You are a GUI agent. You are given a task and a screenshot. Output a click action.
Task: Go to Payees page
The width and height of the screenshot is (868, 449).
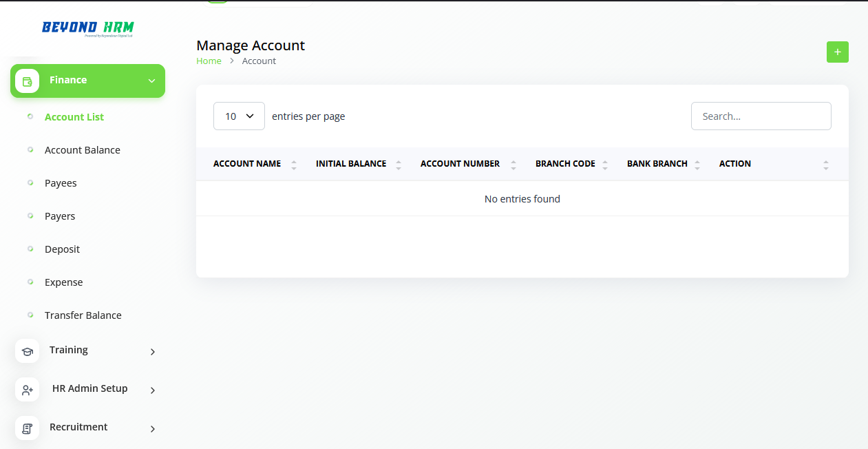point(61,183)
